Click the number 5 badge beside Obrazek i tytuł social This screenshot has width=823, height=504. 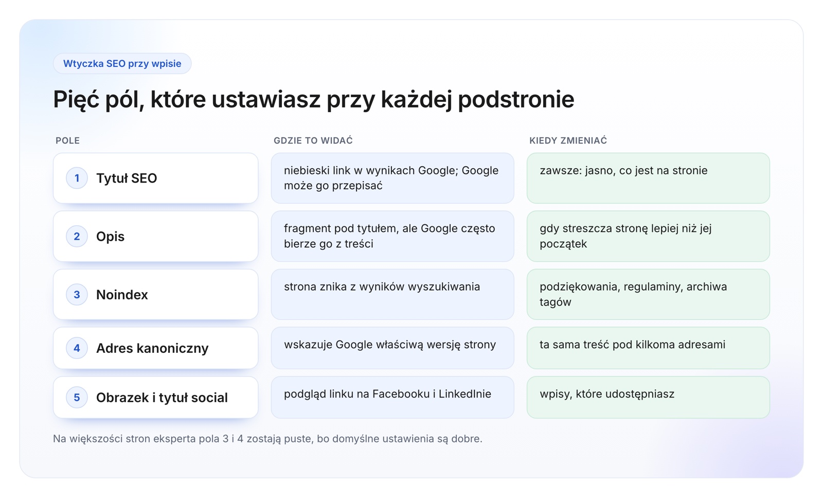click(77, 398)
